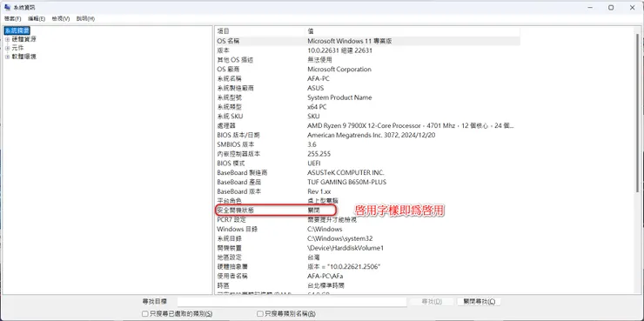Click the value \Device\HarddiskVolume1
The image size is (644, 321).
pos(345,248)
